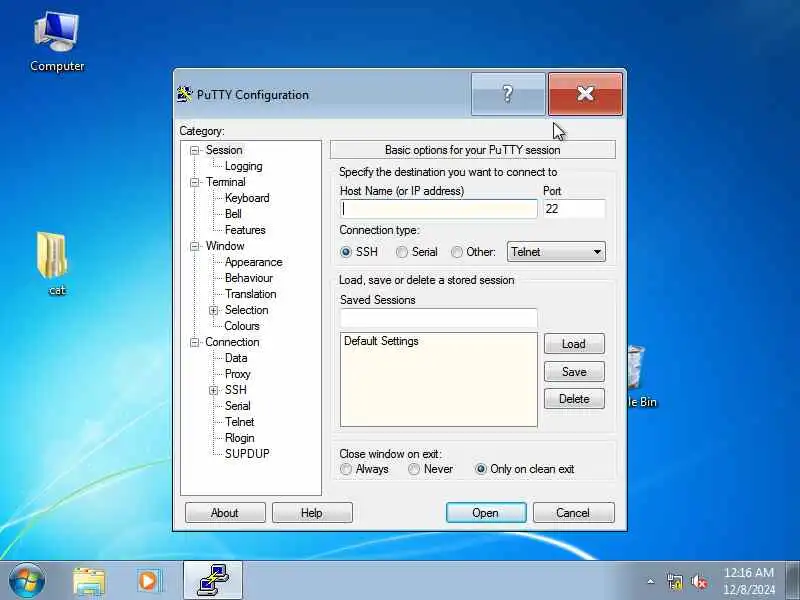Collapse the Window tree node
Screen dimensions: 800x600
194,246
